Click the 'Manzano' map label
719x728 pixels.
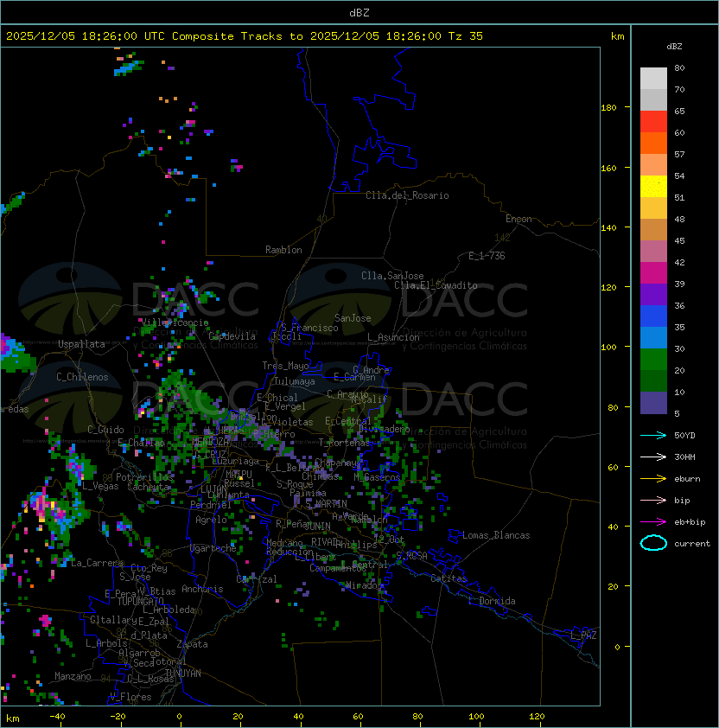click(73, 676)
